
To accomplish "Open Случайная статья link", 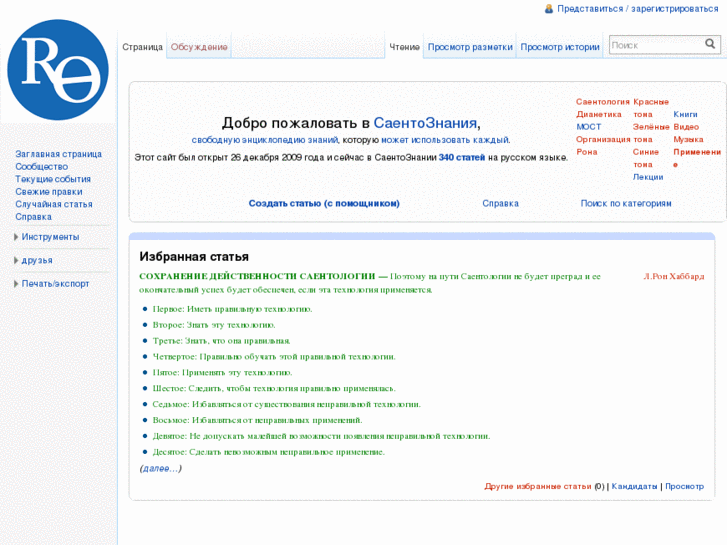I will [54, 204].
